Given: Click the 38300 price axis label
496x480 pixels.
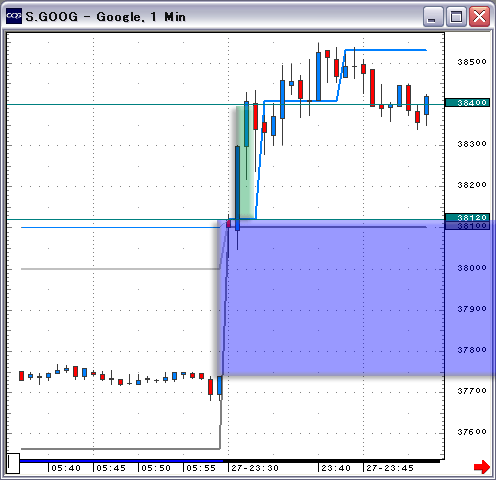Looking at the screenshot, I should tap(472, 144).
